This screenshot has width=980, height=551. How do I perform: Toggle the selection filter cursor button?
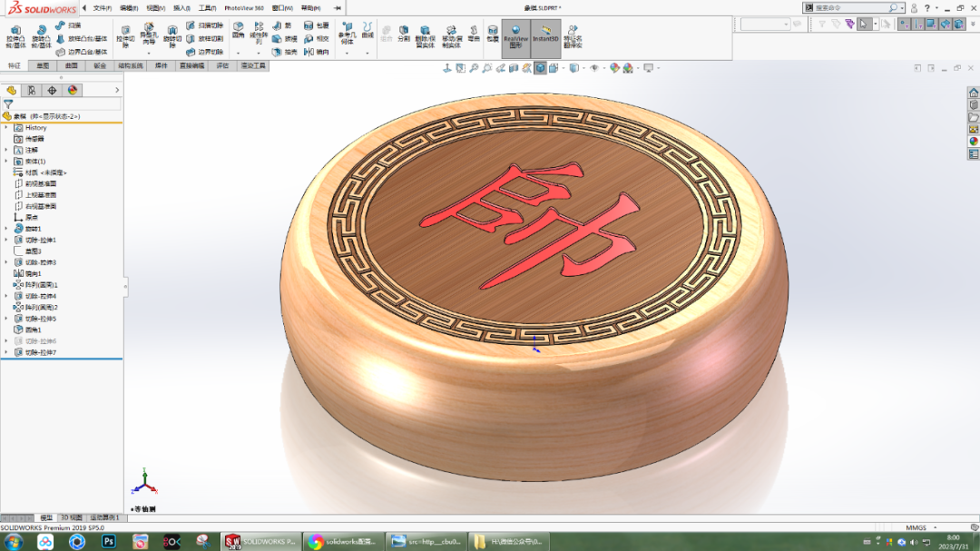[864, 25]
